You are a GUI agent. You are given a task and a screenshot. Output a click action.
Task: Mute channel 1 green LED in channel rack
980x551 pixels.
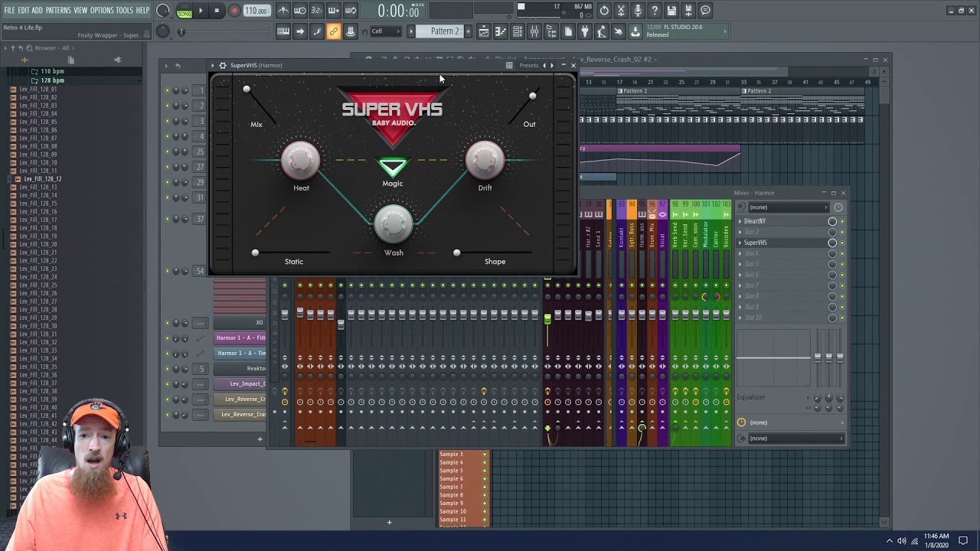pyautogui.click(x=167, y=90)
